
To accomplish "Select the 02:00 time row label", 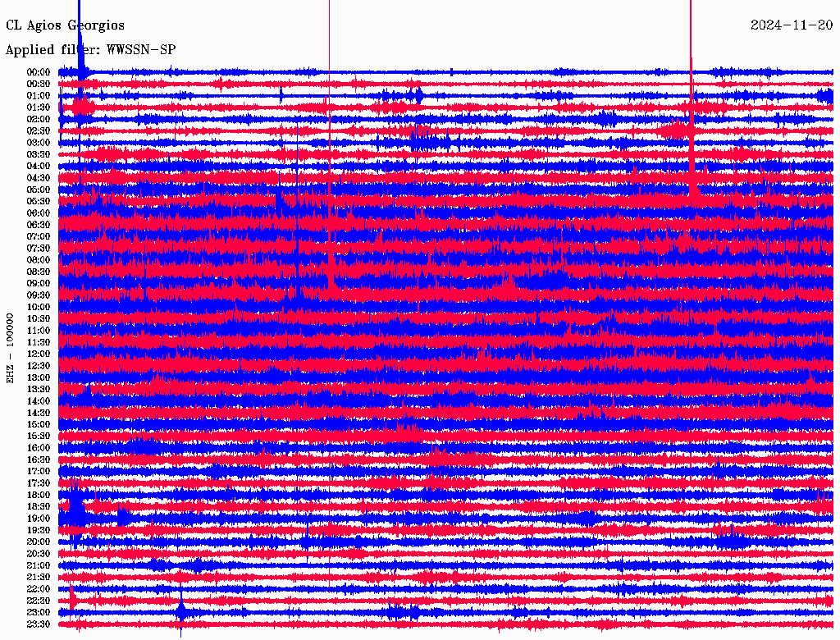I will pos(39,120).
